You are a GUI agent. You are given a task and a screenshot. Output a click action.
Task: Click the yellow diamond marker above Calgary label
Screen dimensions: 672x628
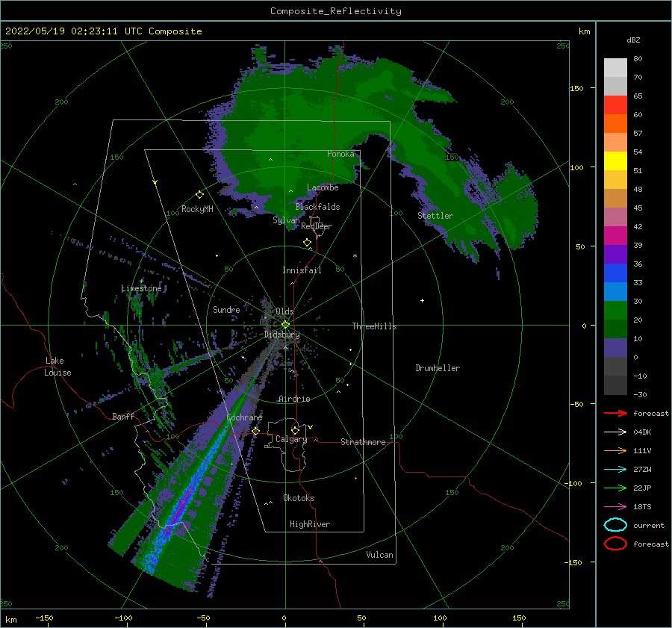click(295, 430)
